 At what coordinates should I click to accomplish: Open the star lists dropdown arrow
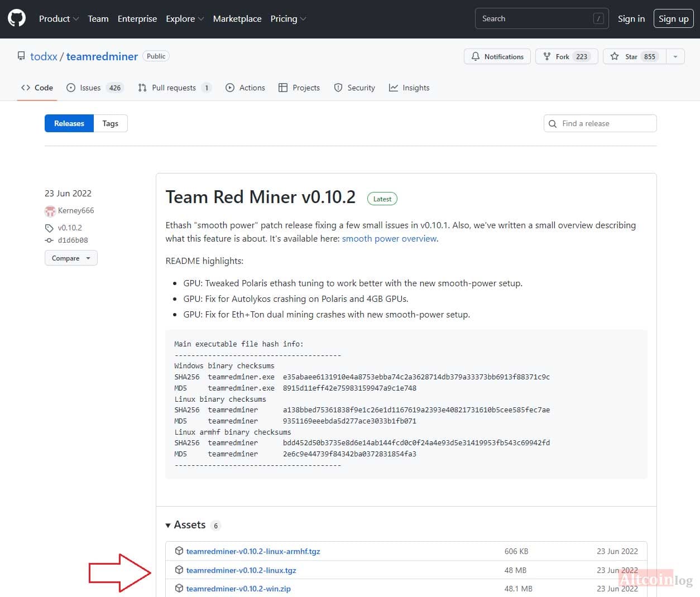675,56
